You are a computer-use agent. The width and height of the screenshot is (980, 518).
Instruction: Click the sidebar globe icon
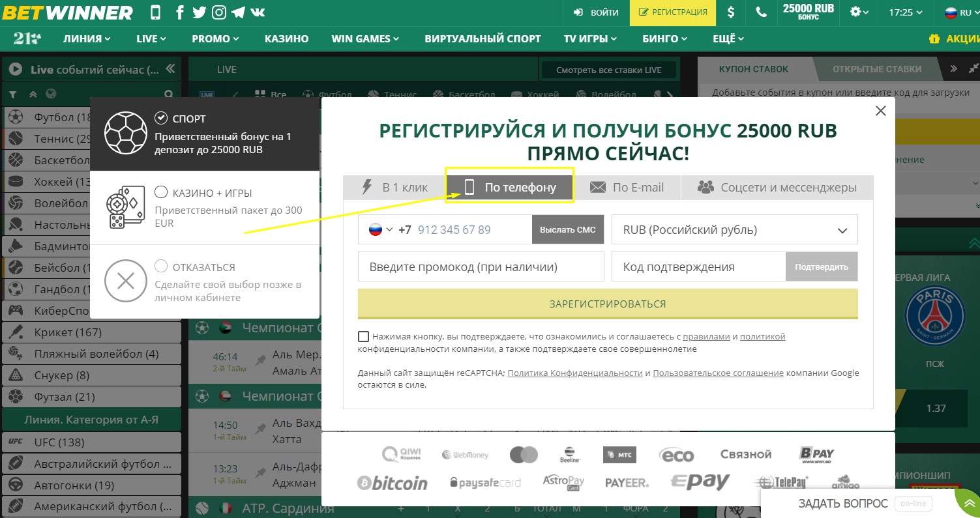pyautogui.click(x=50, y=94)
